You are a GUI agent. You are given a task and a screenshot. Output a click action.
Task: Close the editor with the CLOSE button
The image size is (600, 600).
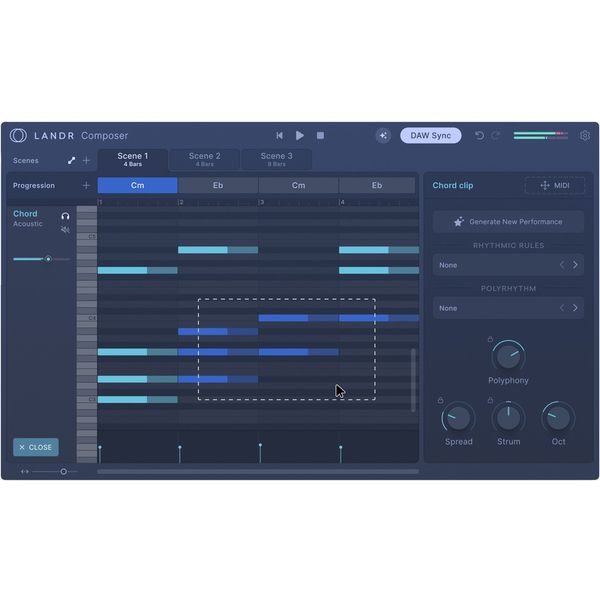pos(36,447)
